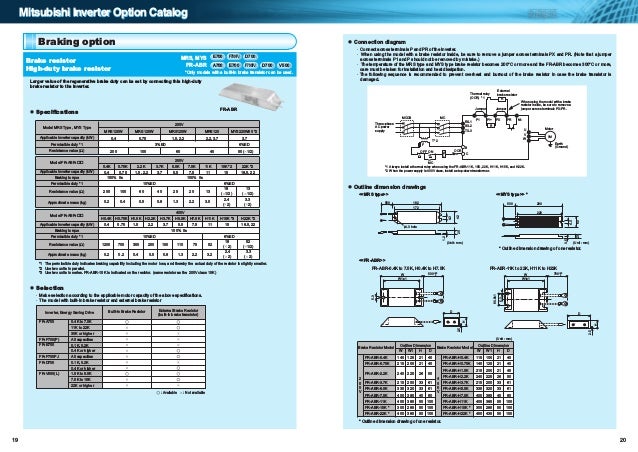Click the "External Brake Resistor" column header
This screenshot has width=638, height=452.
178,312
